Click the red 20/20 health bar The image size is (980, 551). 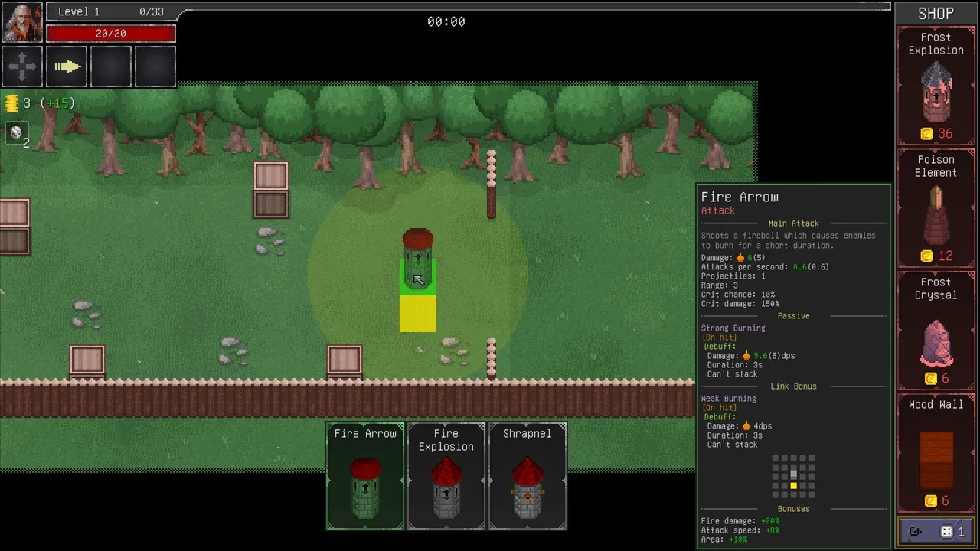point(111,34)
